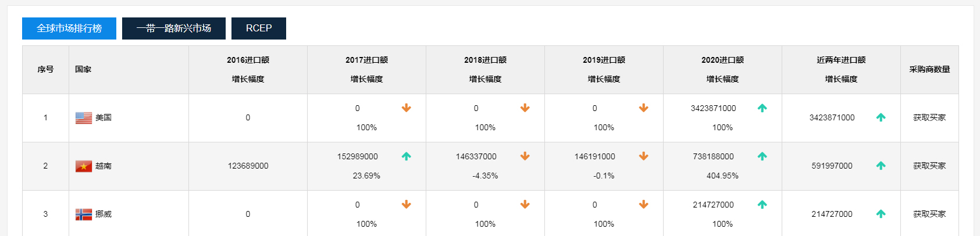The width and height of the screenshot is (980, 236).
Task: Click the Vietnam flag icon
Action: [84, 166]
